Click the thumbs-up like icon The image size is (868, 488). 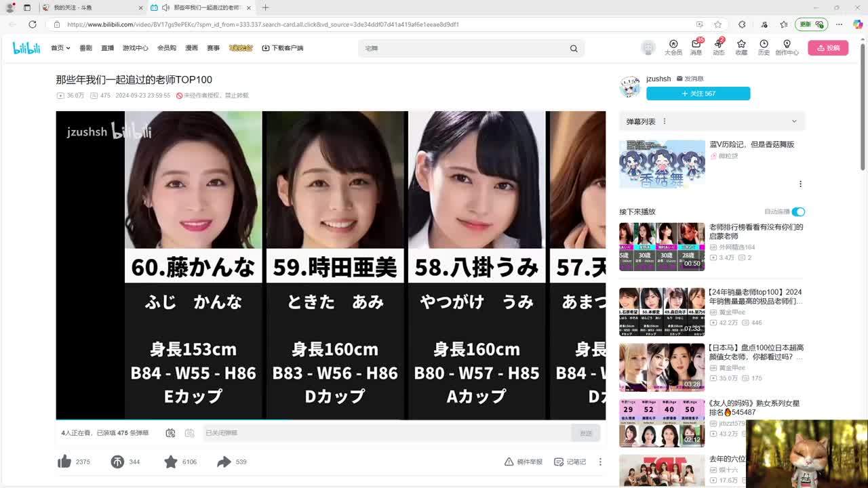click(64, 462)
